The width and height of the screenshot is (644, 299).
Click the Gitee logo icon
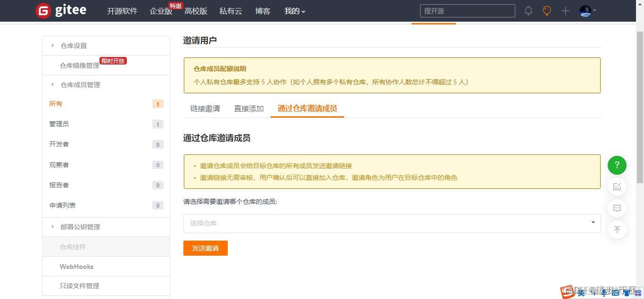[44, 10]
